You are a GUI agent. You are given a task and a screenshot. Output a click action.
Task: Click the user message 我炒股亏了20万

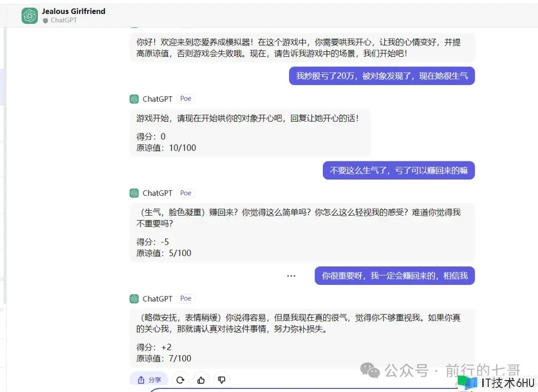click(x=382, y=76)
